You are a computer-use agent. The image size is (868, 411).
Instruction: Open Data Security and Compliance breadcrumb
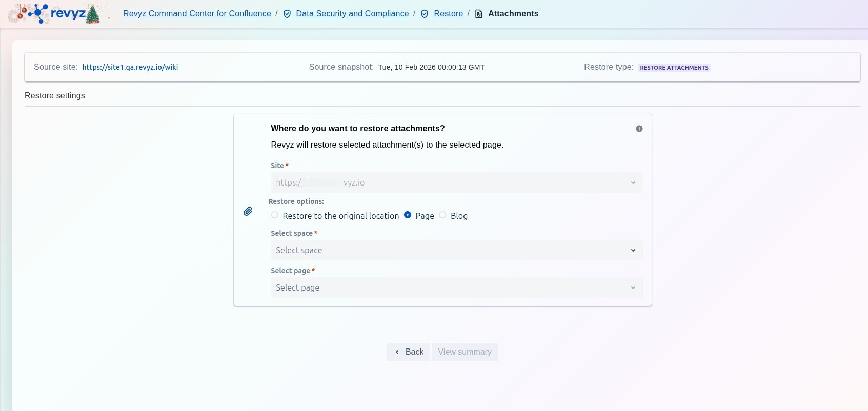(352, 14)
